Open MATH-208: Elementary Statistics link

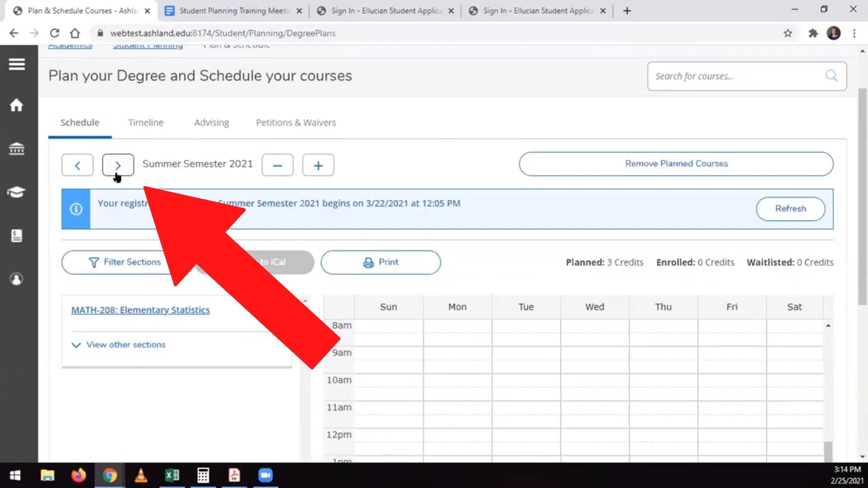140,310
